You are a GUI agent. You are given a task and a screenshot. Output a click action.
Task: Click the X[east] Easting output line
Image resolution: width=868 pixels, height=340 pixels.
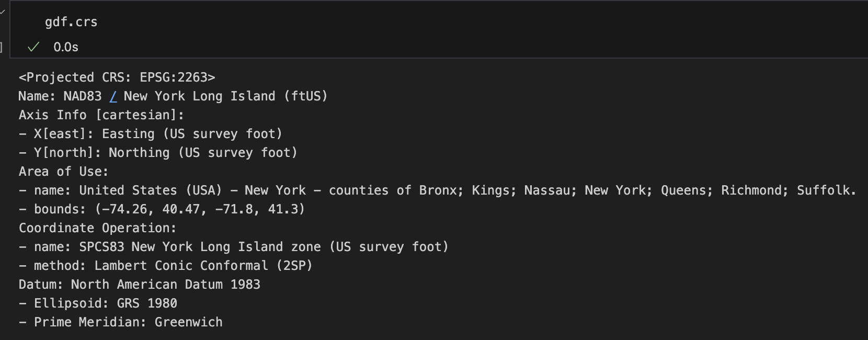[x=151, y=134]
